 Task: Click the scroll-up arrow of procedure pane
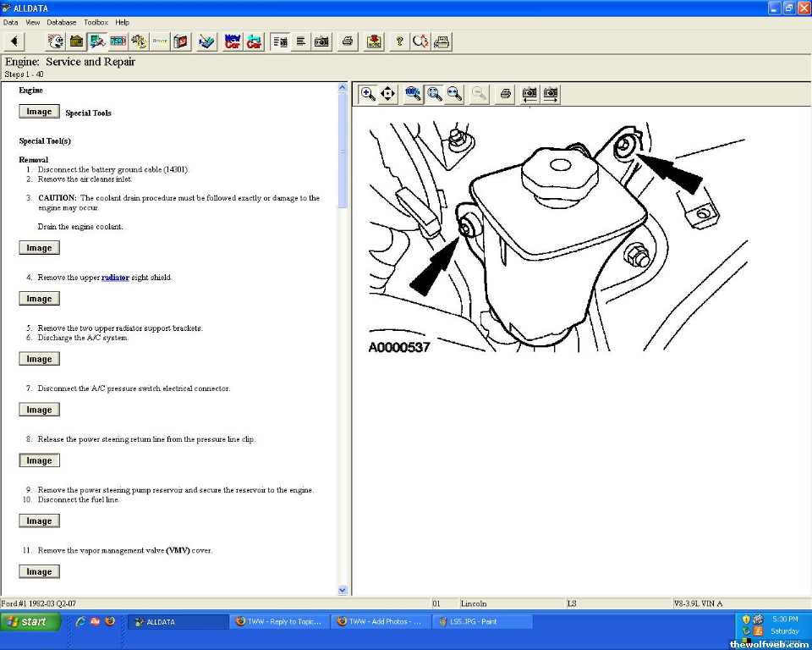(343, 87)
